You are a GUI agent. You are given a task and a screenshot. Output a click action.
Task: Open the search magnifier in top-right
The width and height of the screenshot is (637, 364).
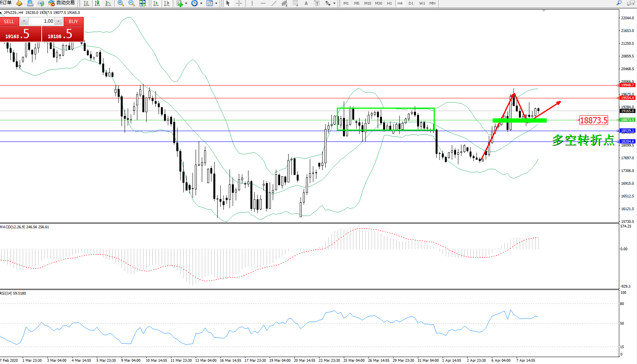[619, 3]
